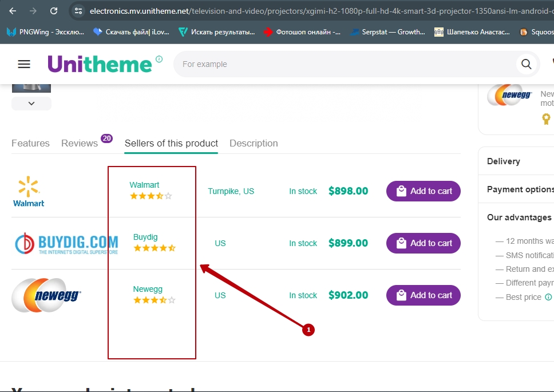Image resolution: width=554 pixels, height=392 pixels.
Task: Open the PNGWing bookmark
Action: (x=46, y=32)
